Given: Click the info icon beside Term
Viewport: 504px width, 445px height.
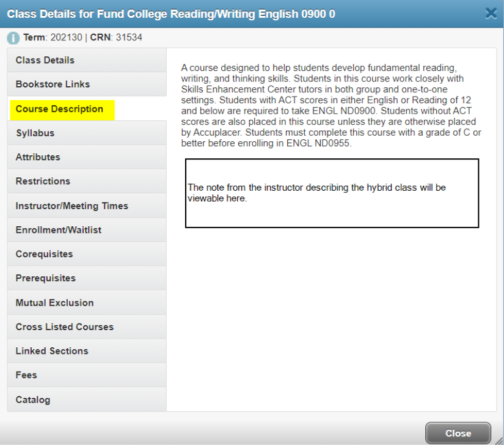Looking at the screenshot, I should pos(13,38).
